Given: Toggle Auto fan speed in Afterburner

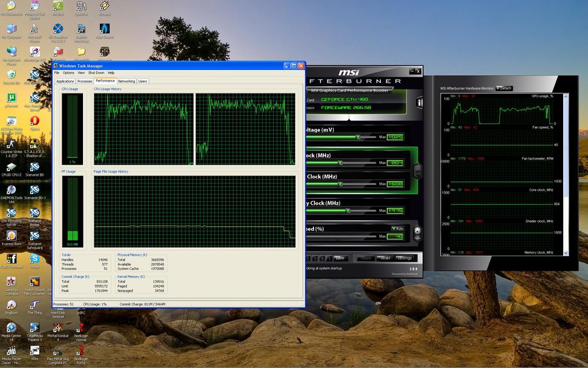Looking at the screenshot, I should click(398, 228).
